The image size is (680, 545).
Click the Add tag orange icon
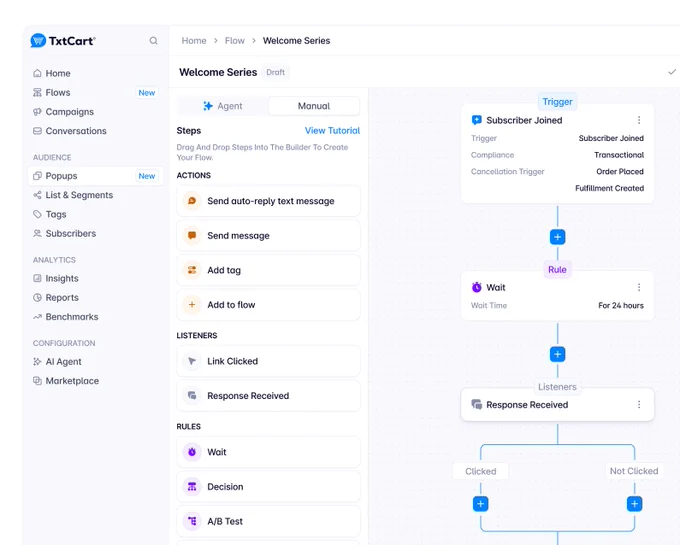click(192, 270)
